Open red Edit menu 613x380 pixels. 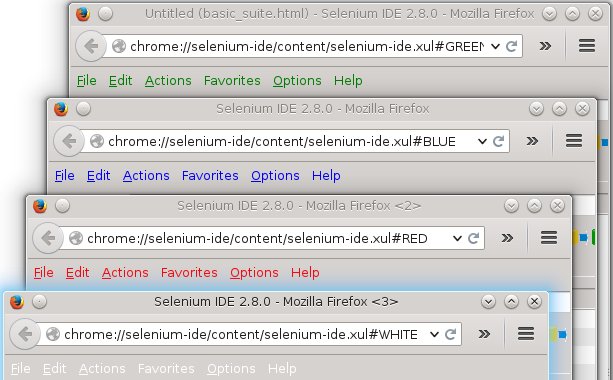(x=77, y=272)
